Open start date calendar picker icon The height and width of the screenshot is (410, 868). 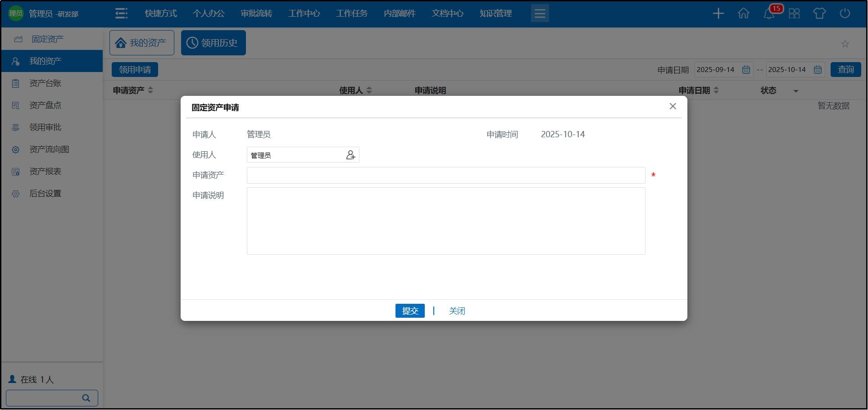point(746,70)
